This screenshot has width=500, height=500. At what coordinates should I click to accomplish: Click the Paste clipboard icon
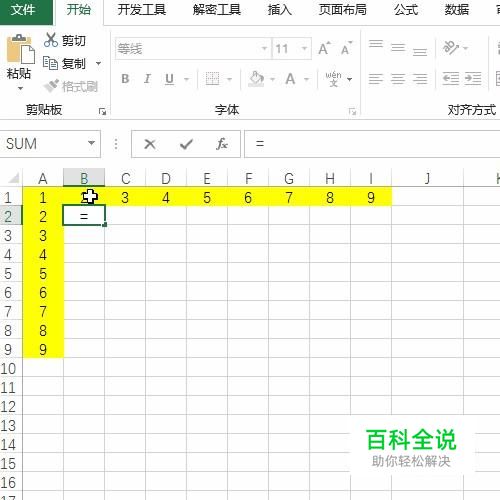pyautogui.click(x=21, y=49)
